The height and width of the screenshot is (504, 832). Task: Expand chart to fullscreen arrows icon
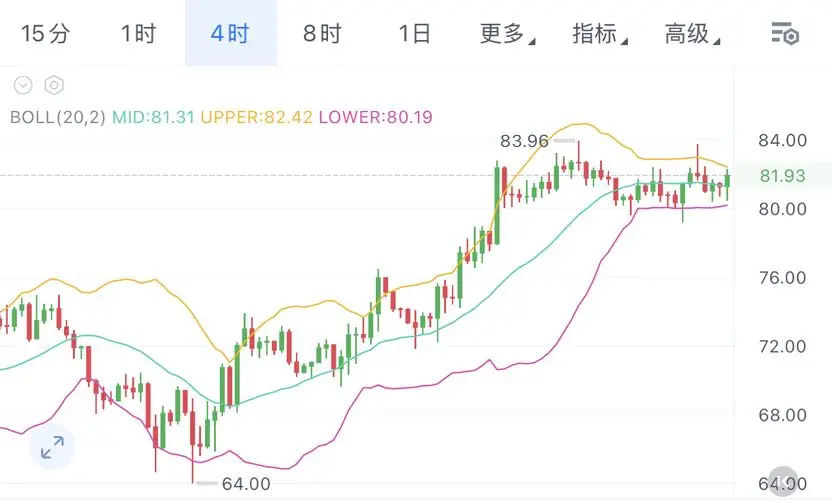52,447
